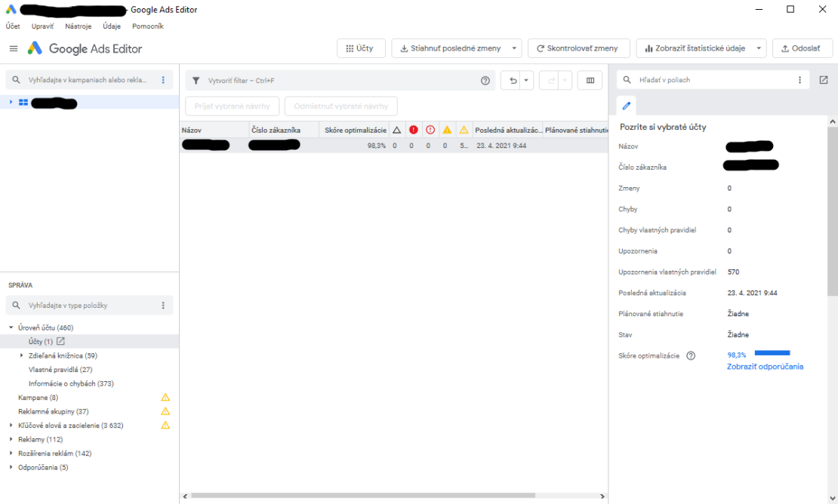Click the account grid icon in tree

pos(23,103)
